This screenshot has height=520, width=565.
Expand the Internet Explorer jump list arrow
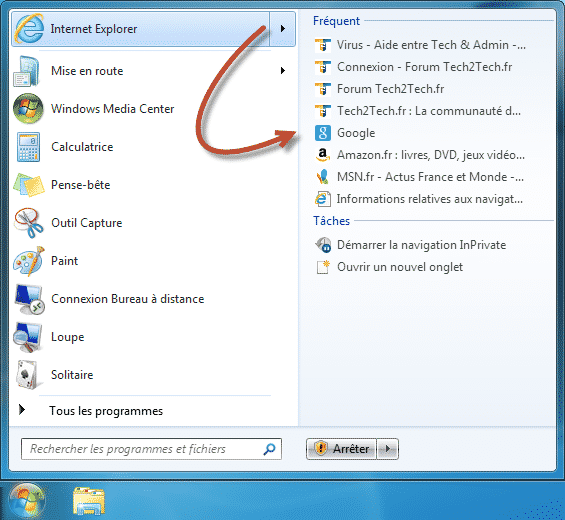tap(283, 29)
